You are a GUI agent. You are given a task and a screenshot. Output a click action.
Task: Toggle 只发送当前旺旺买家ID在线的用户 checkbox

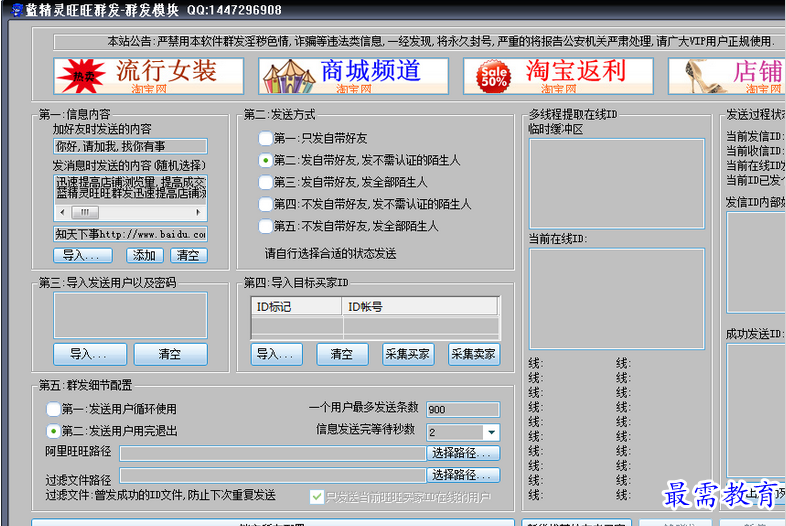pyautogui.click(x=317, y=497)
